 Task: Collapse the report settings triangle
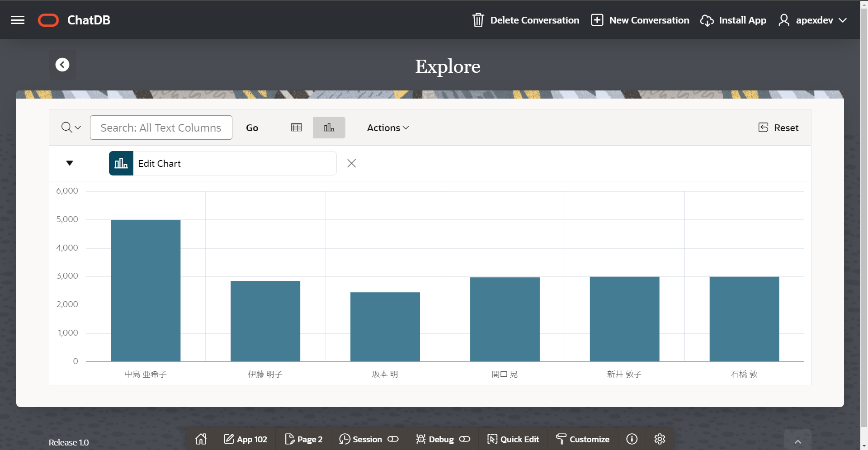pyautogui.click(x=70, y=163)
